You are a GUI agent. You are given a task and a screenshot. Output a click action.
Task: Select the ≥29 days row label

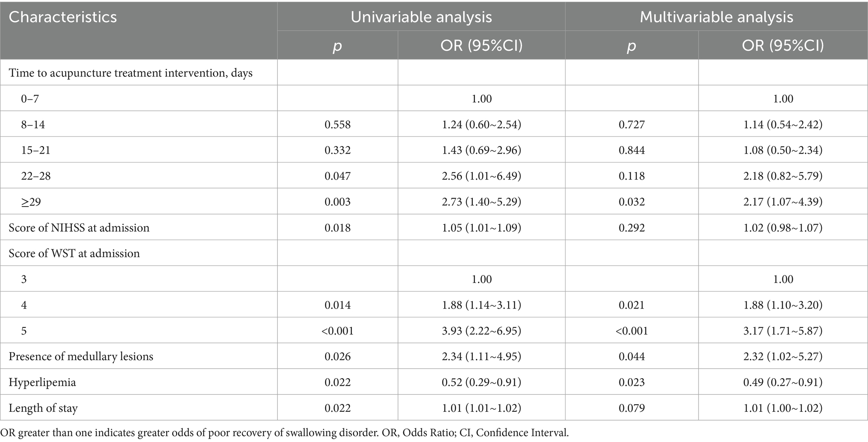[31, 202]
